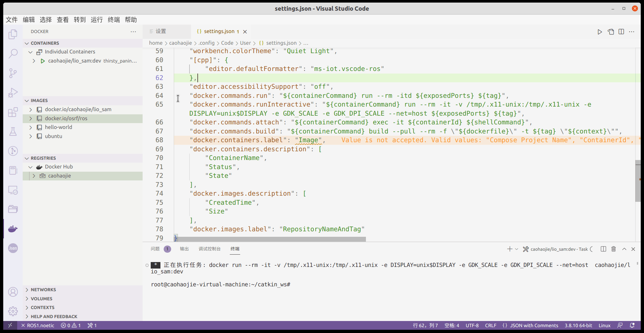Maximize the panel with up chevron
Screen dimensions: 644x333
[x=624, y=249]
